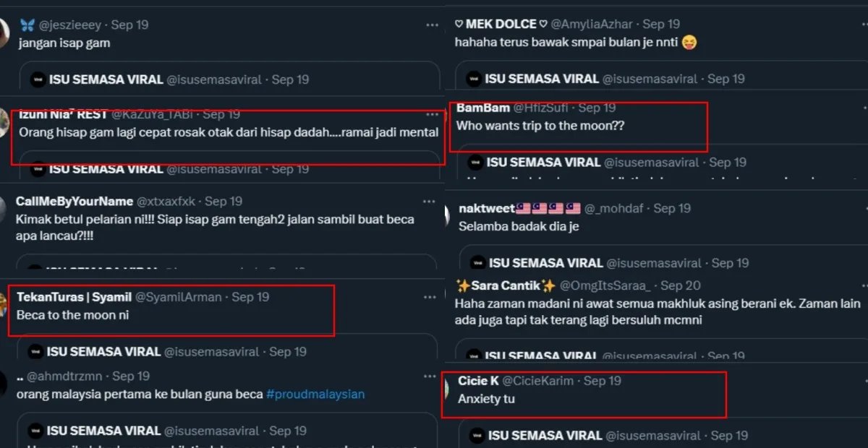The width and height of the screenshot is (868, 448).
Task: Open more options on jeszieeey's tweet
Action: point(432,25)
